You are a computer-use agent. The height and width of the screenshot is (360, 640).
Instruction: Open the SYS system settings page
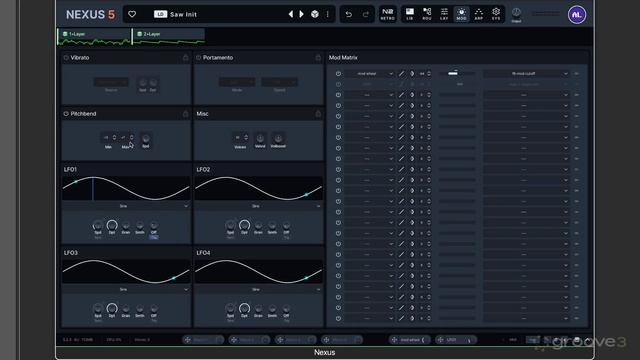coord(496,14)
